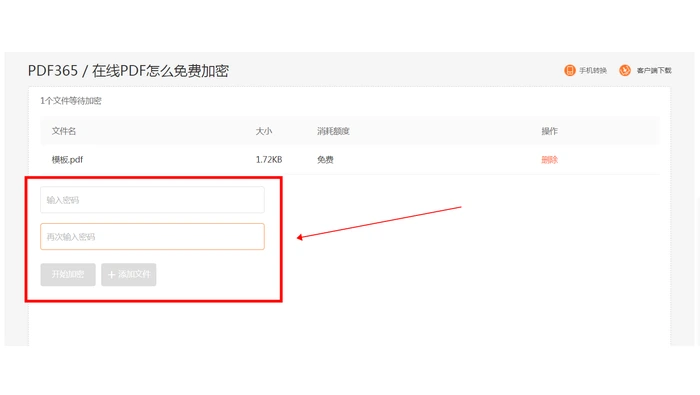Click the PDF365 / 在线PDF怎么免费加密 page title
This screenshot has width=700, height=395.
[129, 71]
